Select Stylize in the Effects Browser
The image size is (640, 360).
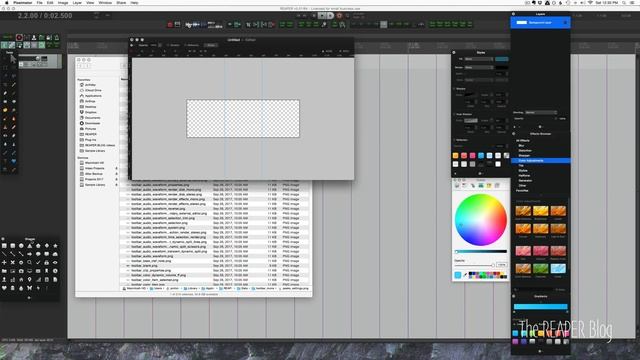coord(523,171)
